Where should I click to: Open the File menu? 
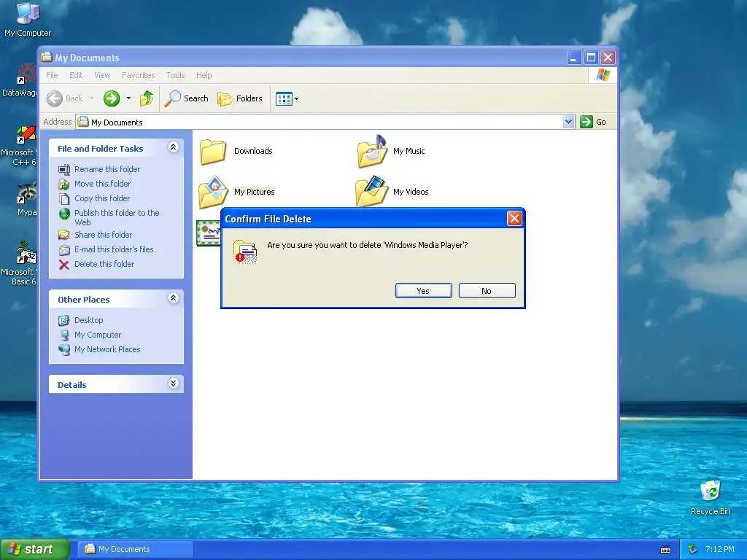pyautogui.click(x=52, y=75)
